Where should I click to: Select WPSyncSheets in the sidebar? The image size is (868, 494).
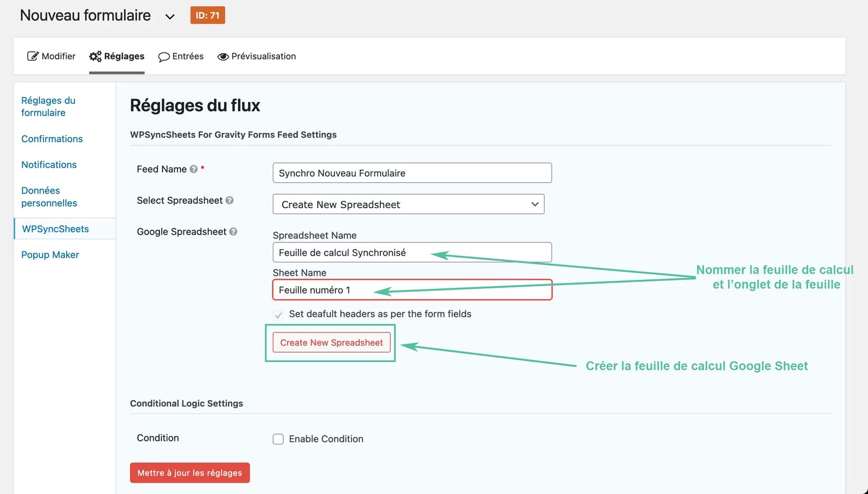[x=55, y=228]
